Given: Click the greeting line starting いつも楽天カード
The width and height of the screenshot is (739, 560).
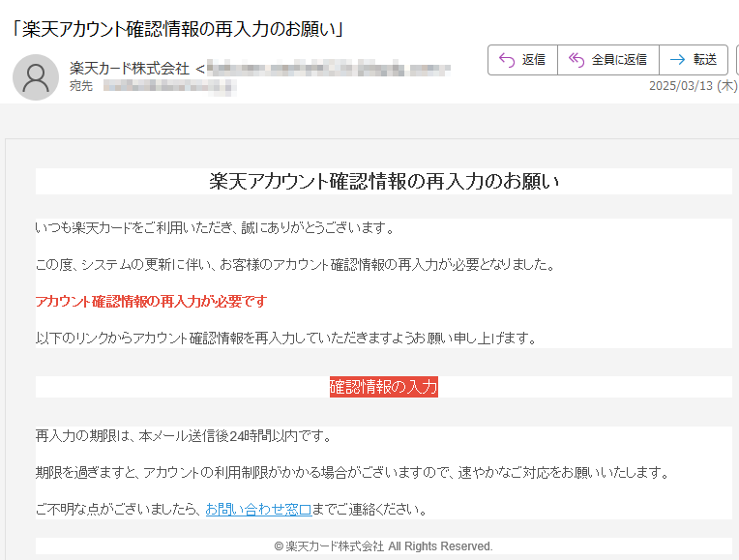Looking at the screenshot, I should 215,227.
